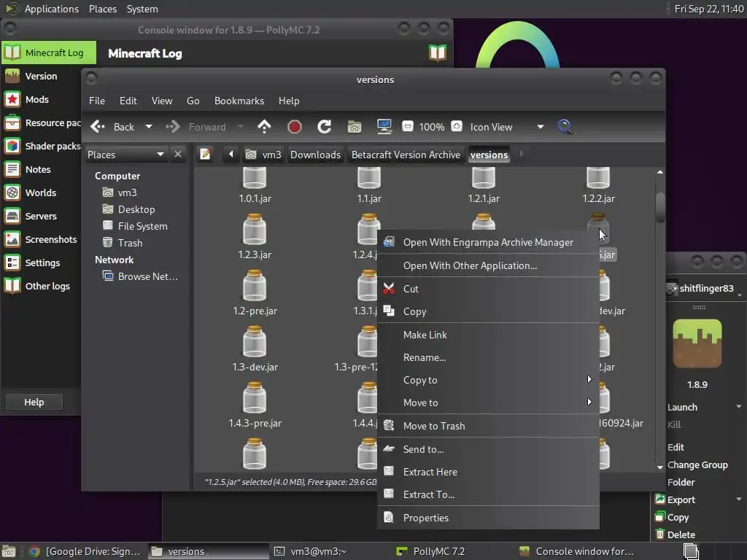The height and width of the screenshot is (560, 747).
Task: Select the 1.3-dev.jar file icon
Action: [255, 341]
